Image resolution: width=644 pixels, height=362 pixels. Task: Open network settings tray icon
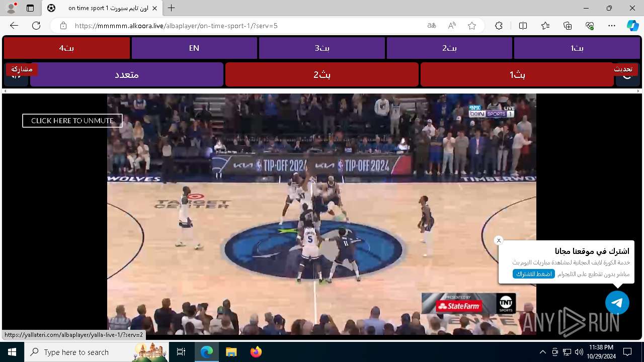click(567, 352)
